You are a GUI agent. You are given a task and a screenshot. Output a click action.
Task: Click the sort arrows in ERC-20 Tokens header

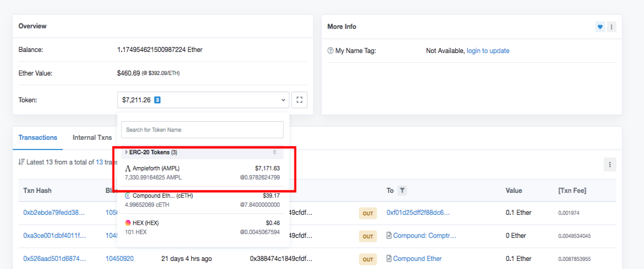pyautogui.click(x=275, y=152)
